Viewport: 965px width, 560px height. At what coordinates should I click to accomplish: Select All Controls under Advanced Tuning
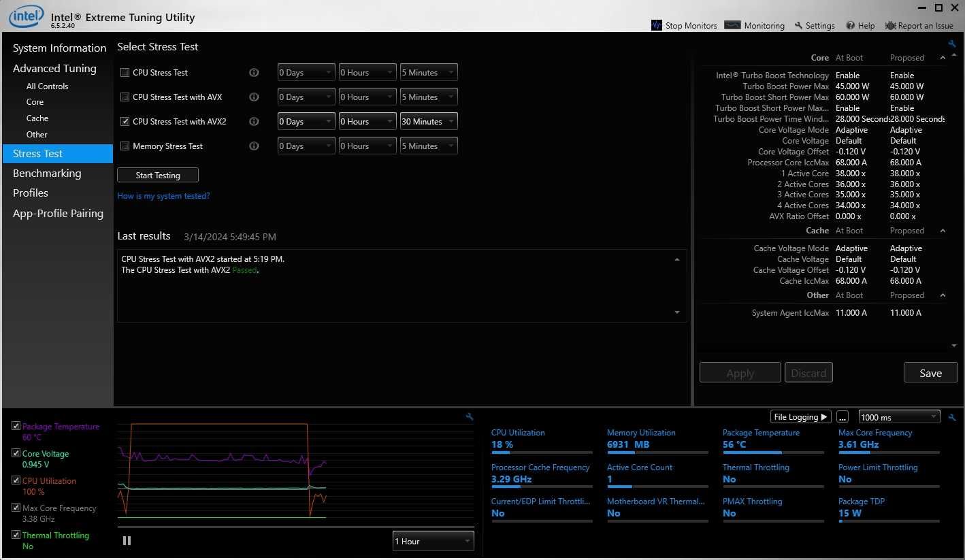tap(48, 86)
